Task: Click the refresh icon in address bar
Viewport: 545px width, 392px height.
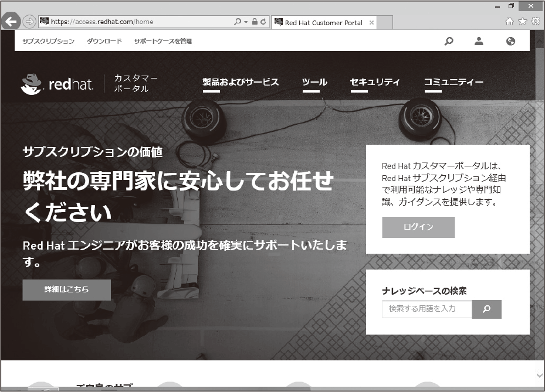Action: (x=263, y=22)
